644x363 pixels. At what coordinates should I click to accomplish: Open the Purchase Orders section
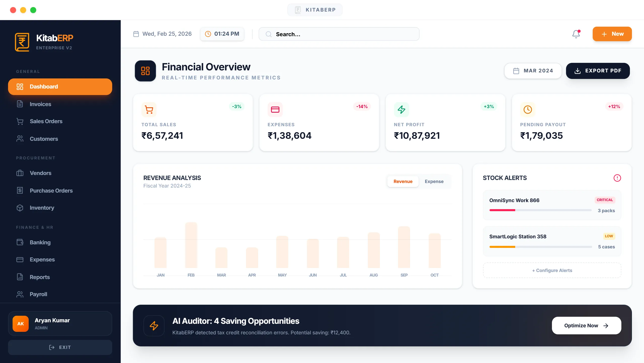51,191
